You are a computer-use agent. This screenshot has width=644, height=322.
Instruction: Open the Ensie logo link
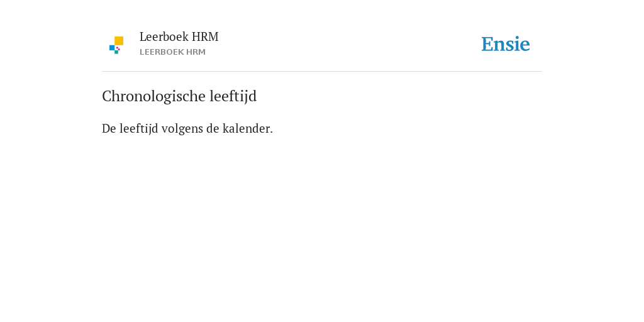click(x=506, y=45)
